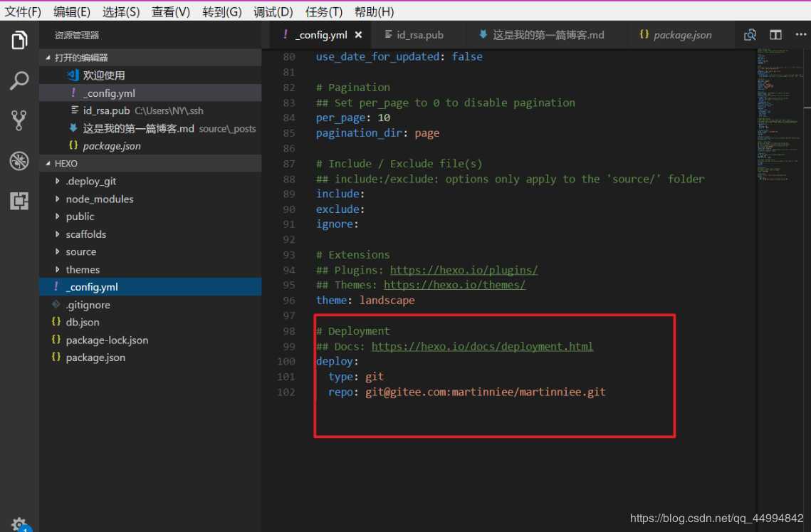Open the Debug view icon

[x=19, y=161]
